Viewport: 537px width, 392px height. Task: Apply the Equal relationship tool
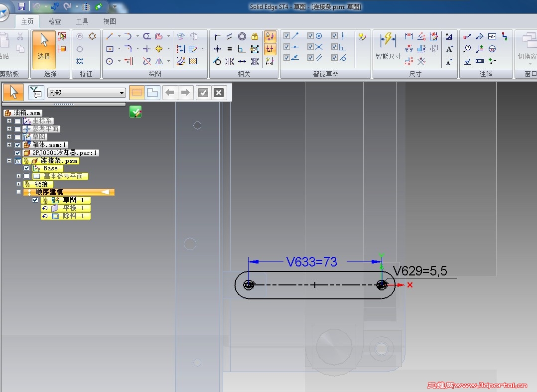(x=230, y=49)
